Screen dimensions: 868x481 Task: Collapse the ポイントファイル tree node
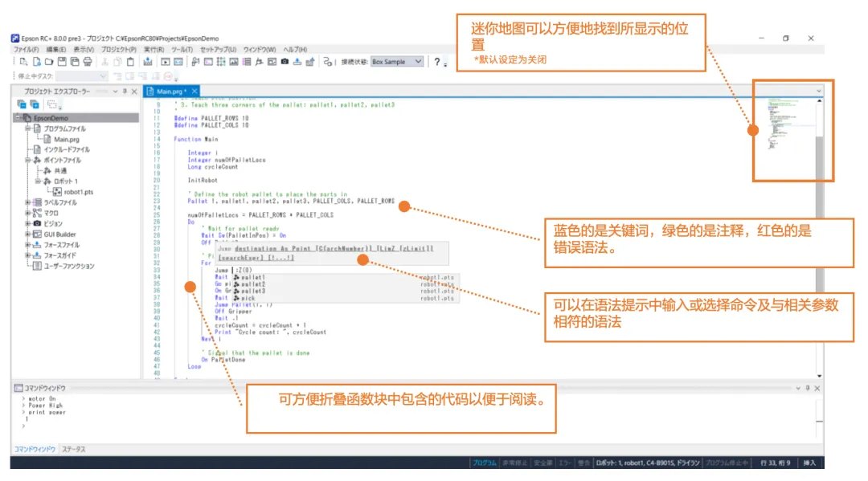27,160
